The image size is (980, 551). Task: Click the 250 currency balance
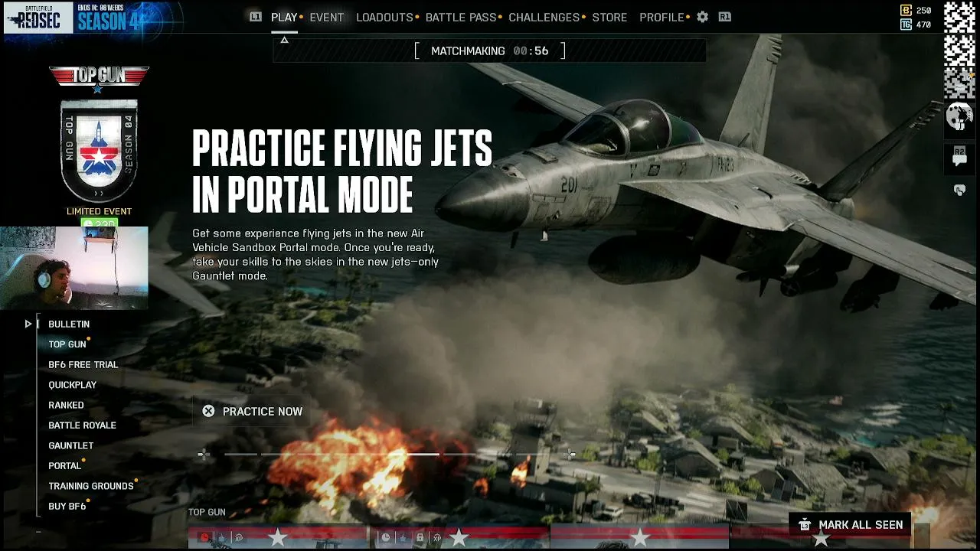924,11
